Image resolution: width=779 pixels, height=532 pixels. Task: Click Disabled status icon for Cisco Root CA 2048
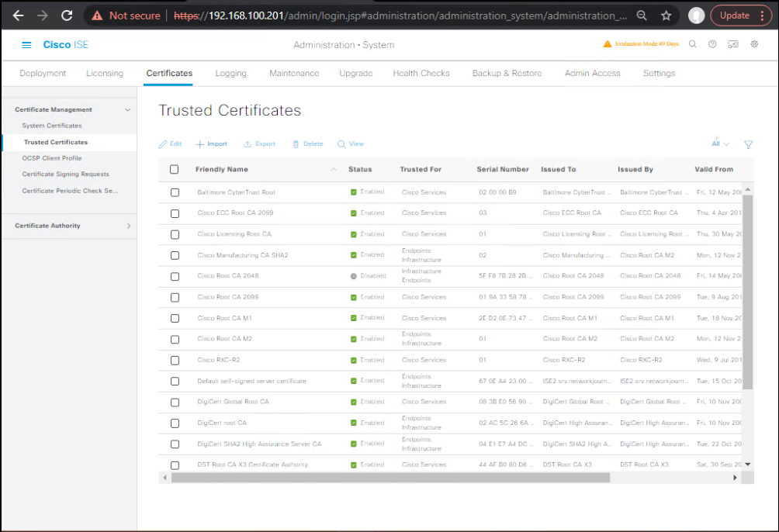pos(354,276)
